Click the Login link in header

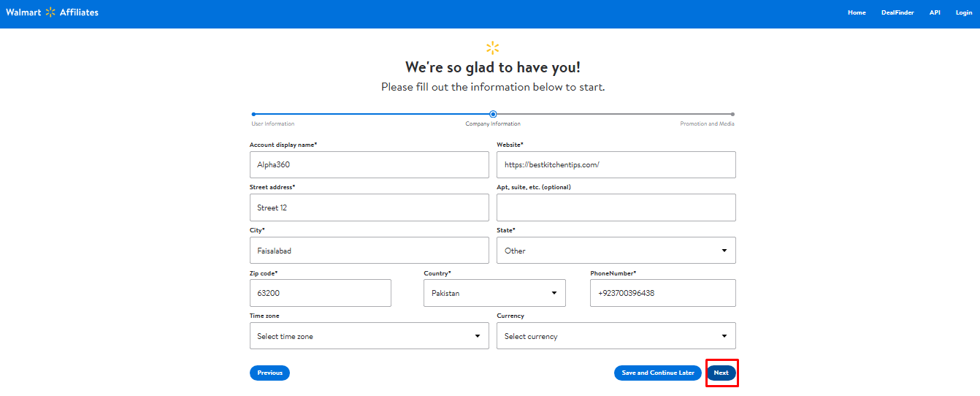(964, 12)
